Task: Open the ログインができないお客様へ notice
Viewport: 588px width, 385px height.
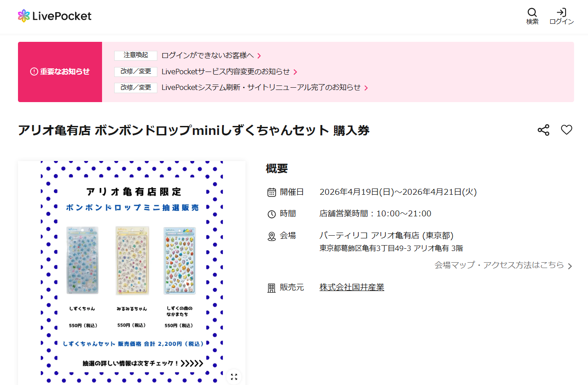Action: coord(208,55)
